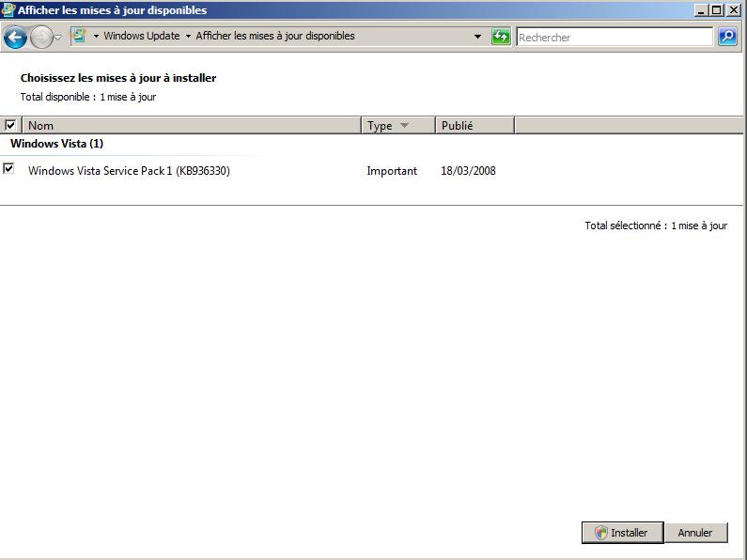Click the green Refresh icon
Viewport: 747px width, 560px height.
[x=501, y=37]
